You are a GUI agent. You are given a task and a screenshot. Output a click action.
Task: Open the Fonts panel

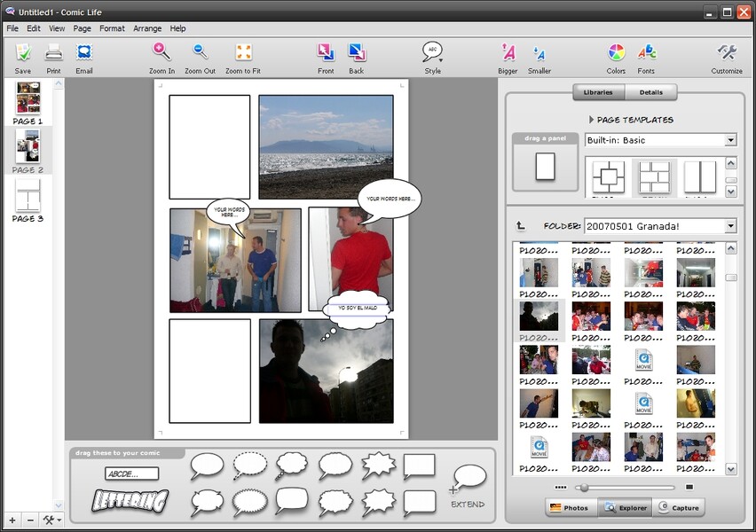[x=647, y=52]
